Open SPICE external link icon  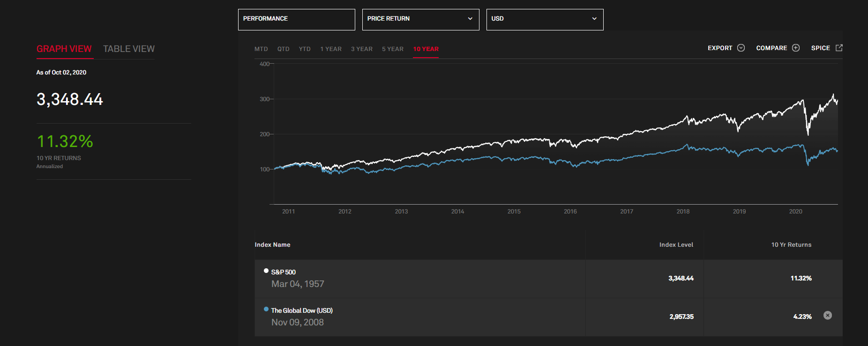[x=839, y=48]
